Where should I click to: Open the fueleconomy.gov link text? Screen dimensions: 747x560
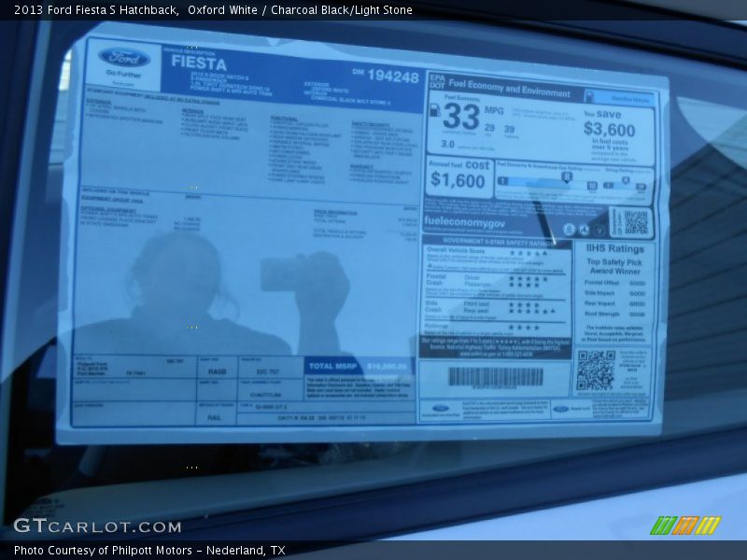[464, 221]
